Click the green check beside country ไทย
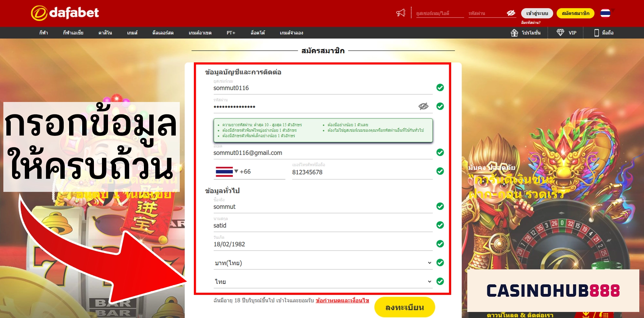Screen dimensions: 644x318 pos(440,281)
